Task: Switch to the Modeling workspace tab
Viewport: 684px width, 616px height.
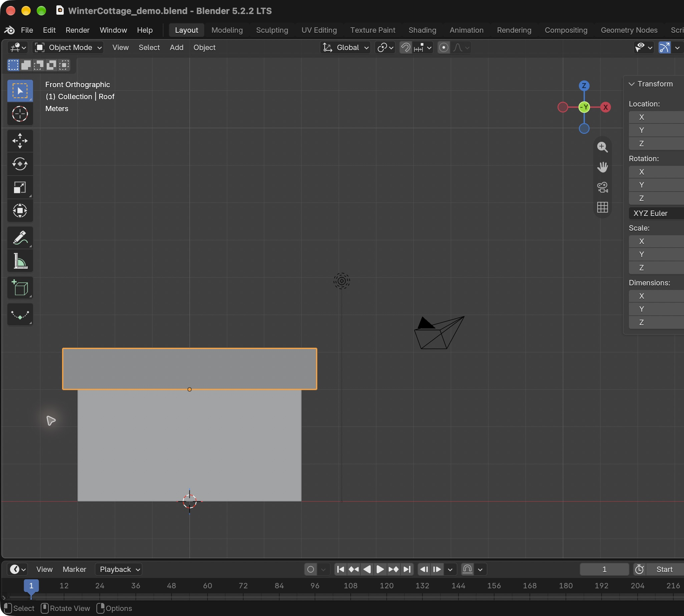Action: point(227,30)
